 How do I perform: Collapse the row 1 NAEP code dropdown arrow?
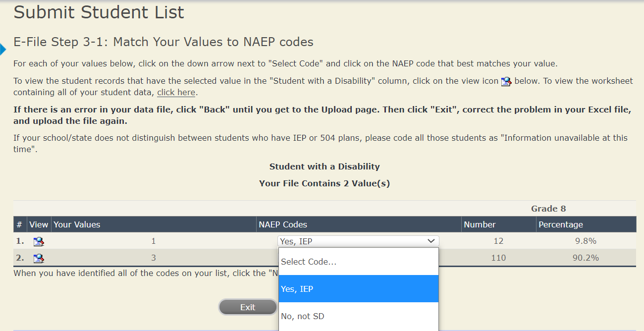coord(431,241)
